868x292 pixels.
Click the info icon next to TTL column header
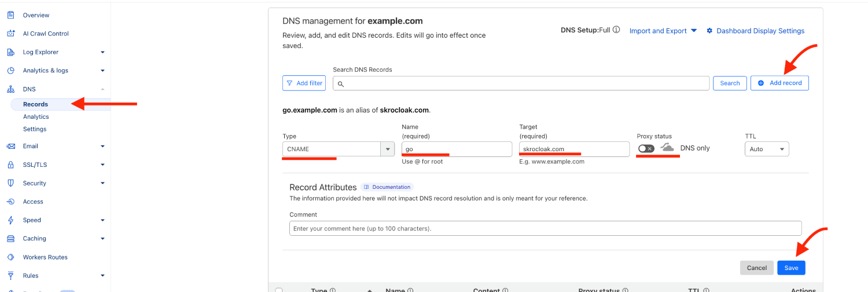click(x=707, y=290)
